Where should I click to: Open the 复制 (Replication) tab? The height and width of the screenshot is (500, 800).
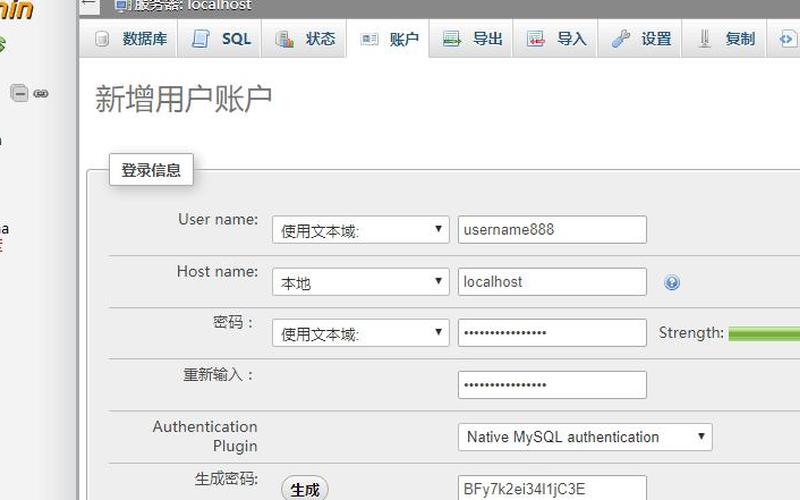coord(724,39)
